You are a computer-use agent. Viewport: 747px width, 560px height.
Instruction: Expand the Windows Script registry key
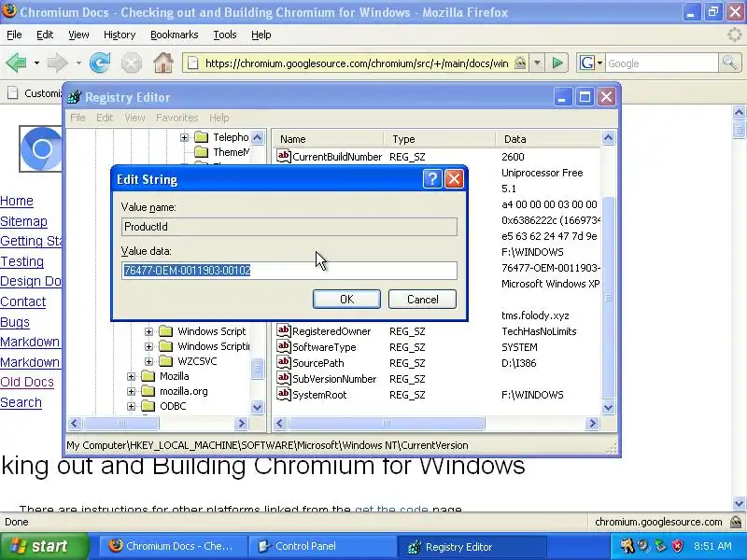148,331
